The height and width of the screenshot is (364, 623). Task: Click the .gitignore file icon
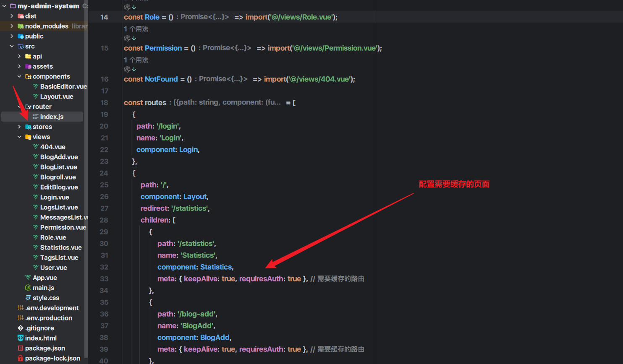coord(21,328)
